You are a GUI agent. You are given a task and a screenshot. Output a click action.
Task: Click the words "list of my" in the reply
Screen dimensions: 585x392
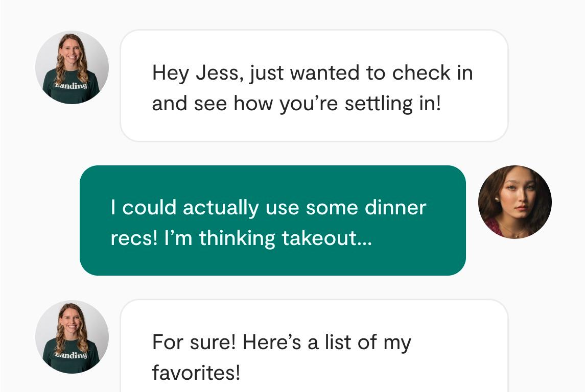pyautogui.click(x=368, y=342)
